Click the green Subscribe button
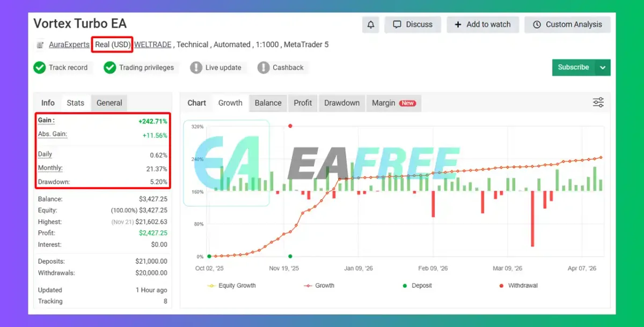Image resolution: width=644 pixels, height=327 pixels. click(x=574, y=68)
